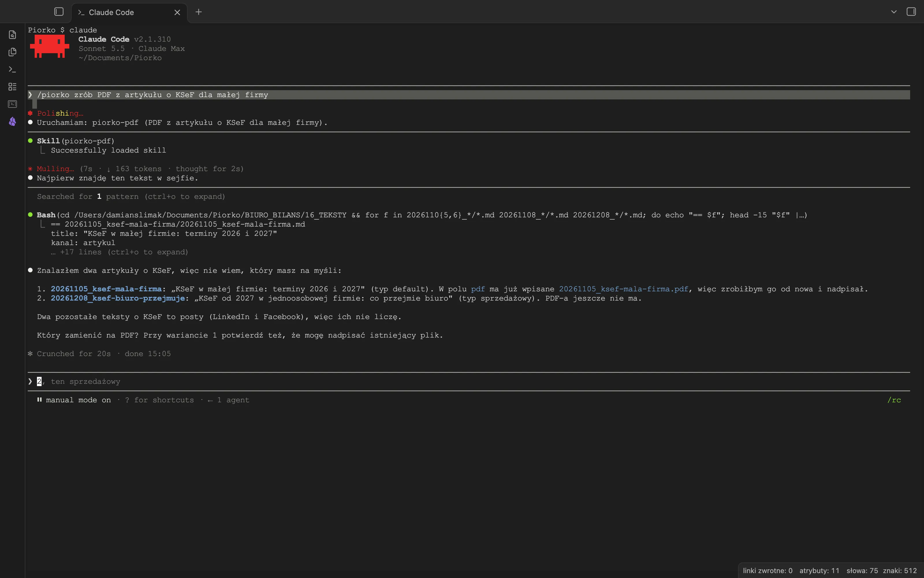This screenshot has height=578, width=924.
Task: Open the checklist/list view ribbon icon
Action: [13, 87]
